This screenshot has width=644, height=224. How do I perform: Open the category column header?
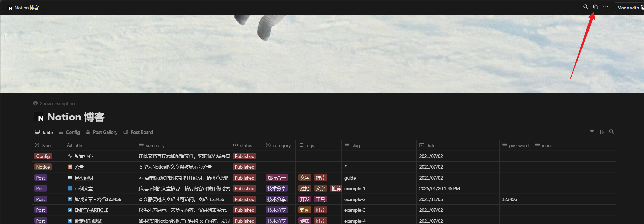(x=279, y=145)
